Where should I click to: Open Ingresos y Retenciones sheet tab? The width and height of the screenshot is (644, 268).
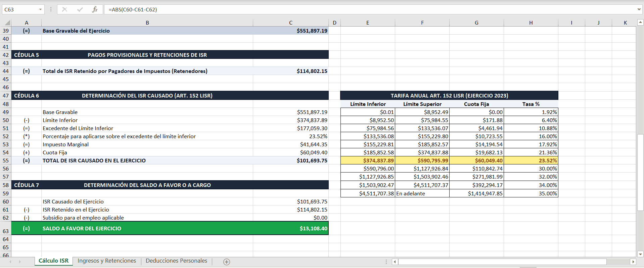coord(107,261)
